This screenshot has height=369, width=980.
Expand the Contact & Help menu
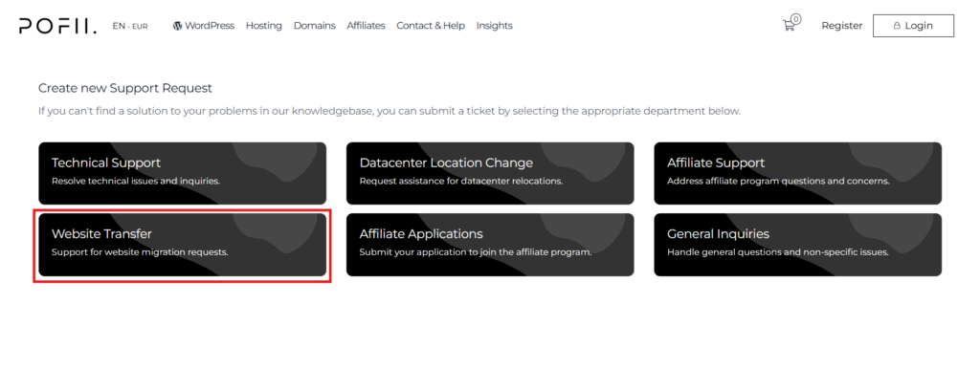click(431, 26)
